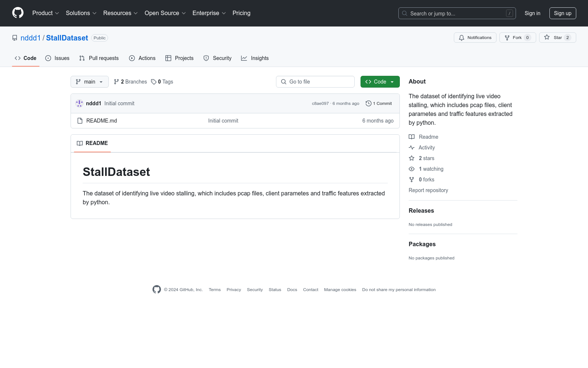Fork this repository

click(517, 38)
